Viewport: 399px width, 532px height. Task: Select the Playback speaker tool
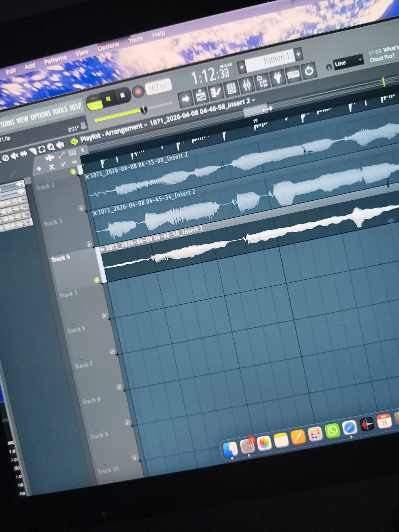tap(60, 145)
